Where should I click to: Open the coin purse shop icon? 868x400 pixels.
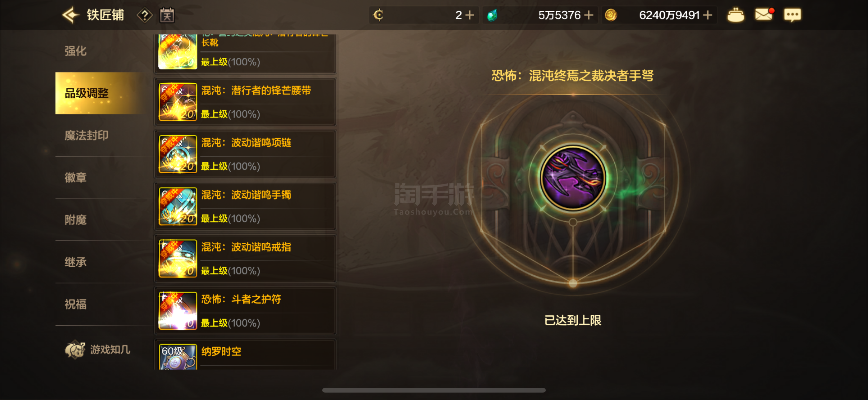(735, 15)
